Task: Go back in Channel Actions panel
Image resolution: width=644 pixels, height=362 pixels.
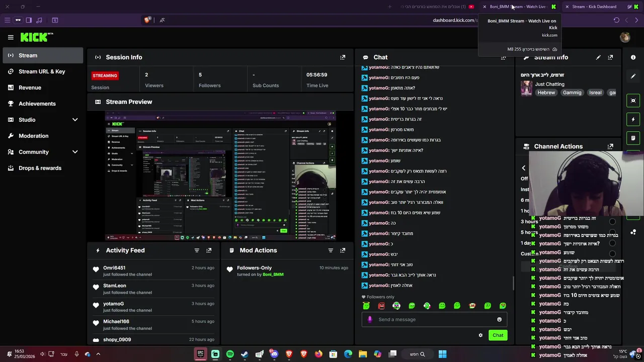Action: click(524, 168)
